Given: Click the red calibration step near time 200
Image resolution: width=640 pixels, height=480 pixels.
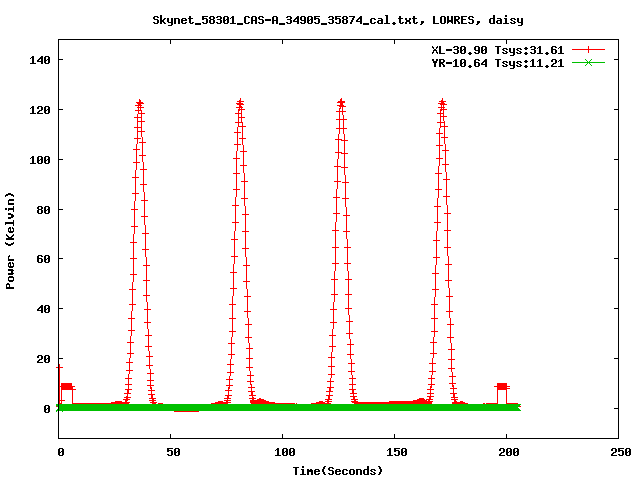Looking at the screenshot, I should point(502,387).
